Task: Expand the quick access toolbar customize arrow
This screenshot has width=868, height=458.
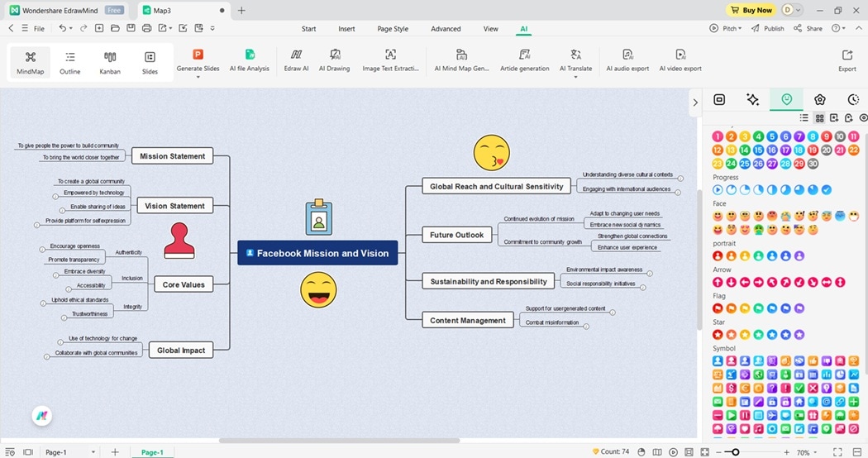Action: click(212, 28)
